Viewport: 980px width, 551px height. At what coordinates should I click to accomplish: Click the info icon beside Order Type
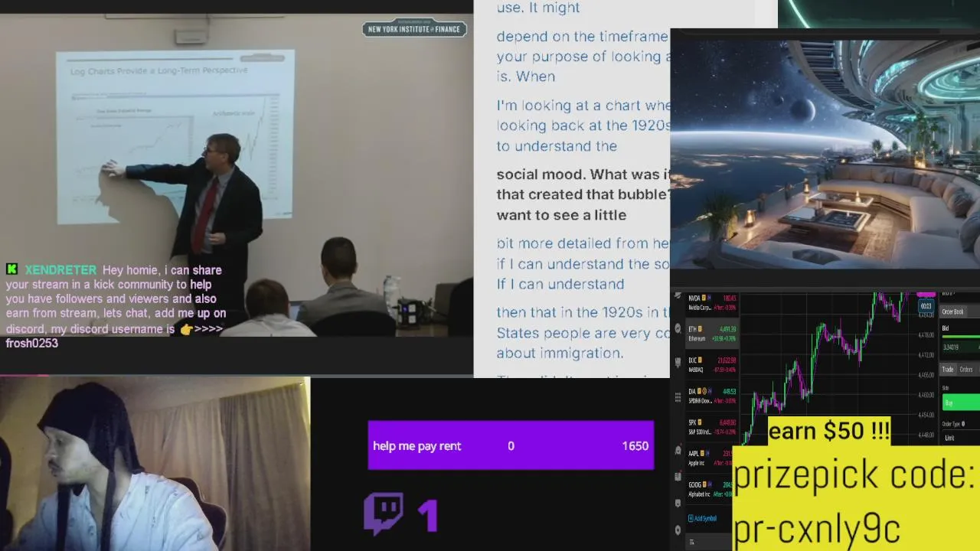click(x=963, y=423)
